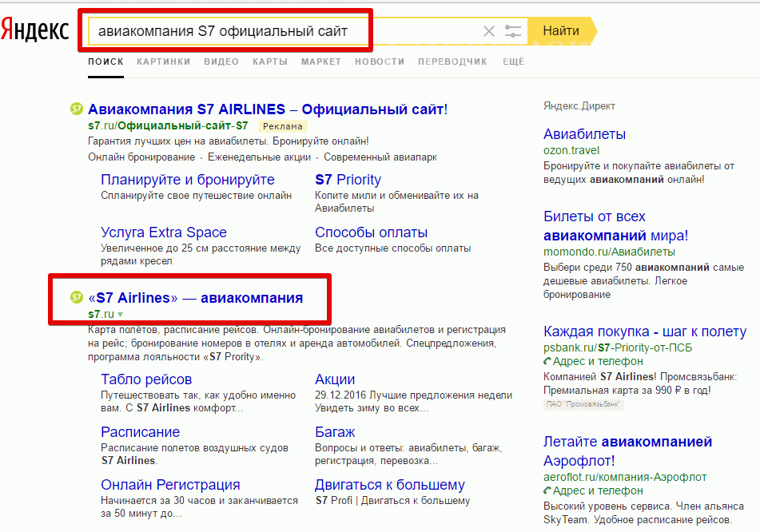Viewport: 760px width, 532px height.
Task: Expand the s7.ru URL dropdown arrow
Action: tap(121, 315)
